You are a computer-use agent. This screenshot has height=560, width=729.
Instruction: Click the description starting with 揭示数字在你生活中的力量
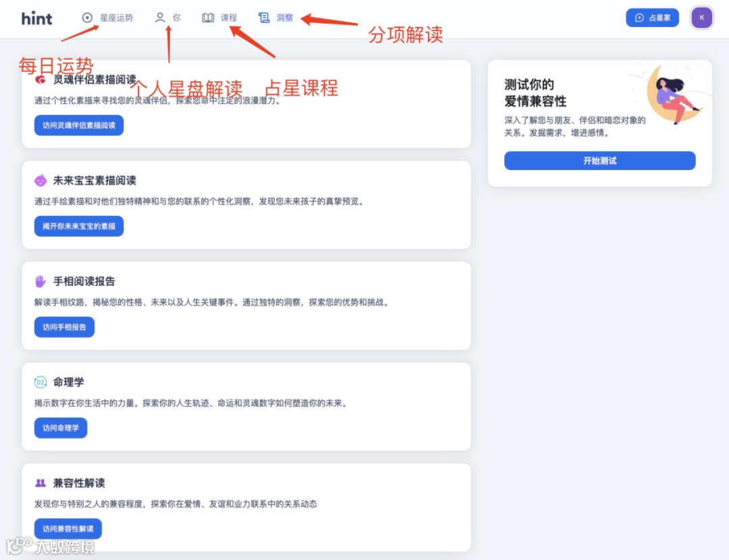pos(192,403)
